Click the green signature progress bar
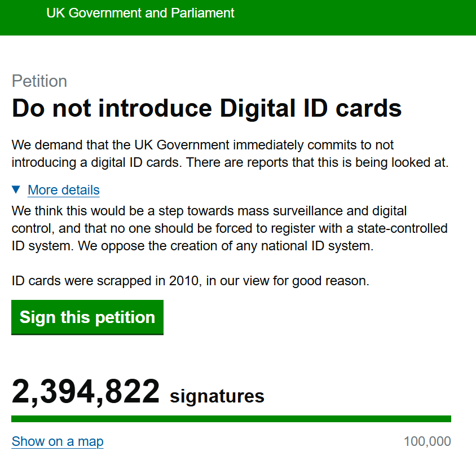This screenshot has height=469, width=476. click(231, 419)
